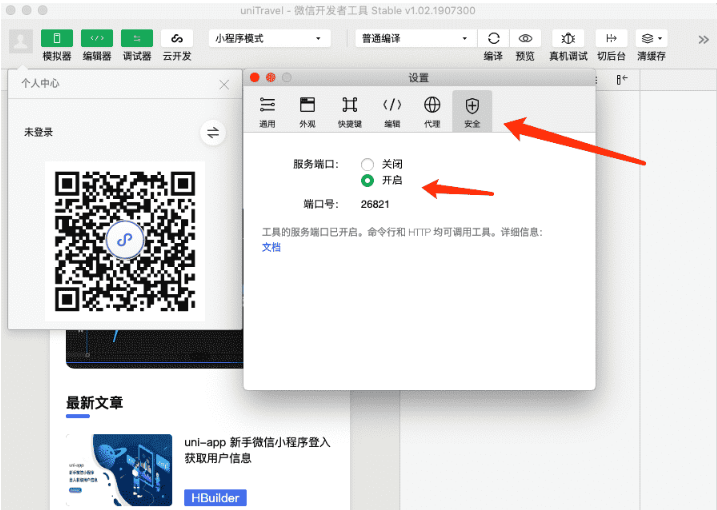Close the 个人中心 panel
Viewport: 717px width, 510px height.
[x=224, y=85]
